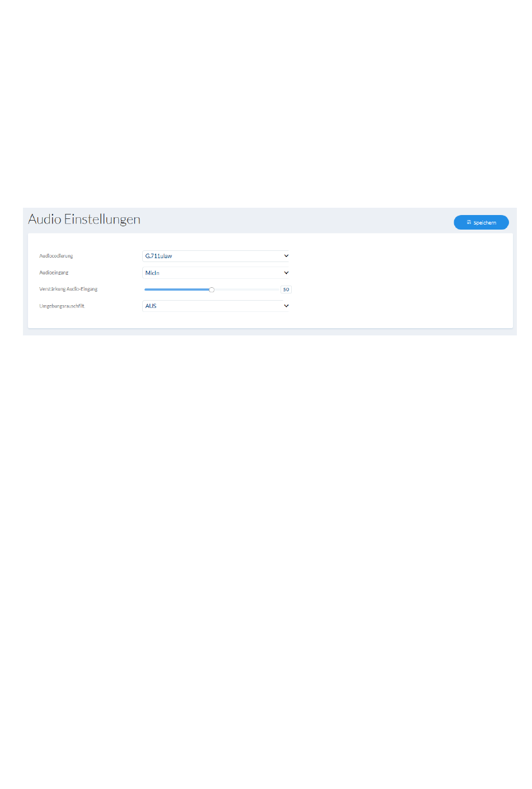
Task: Click the floppy disk save icon
Action: pos(469,222)
